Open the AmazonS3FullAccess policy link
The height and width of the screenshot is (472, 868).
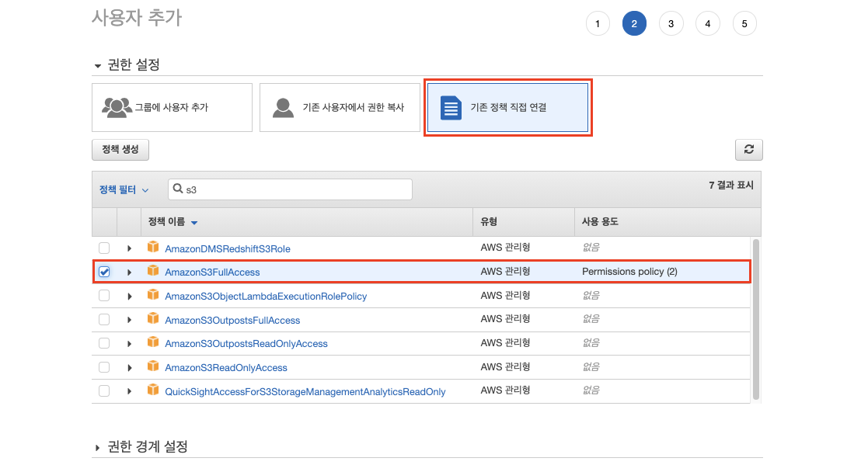tap(212, 272)
